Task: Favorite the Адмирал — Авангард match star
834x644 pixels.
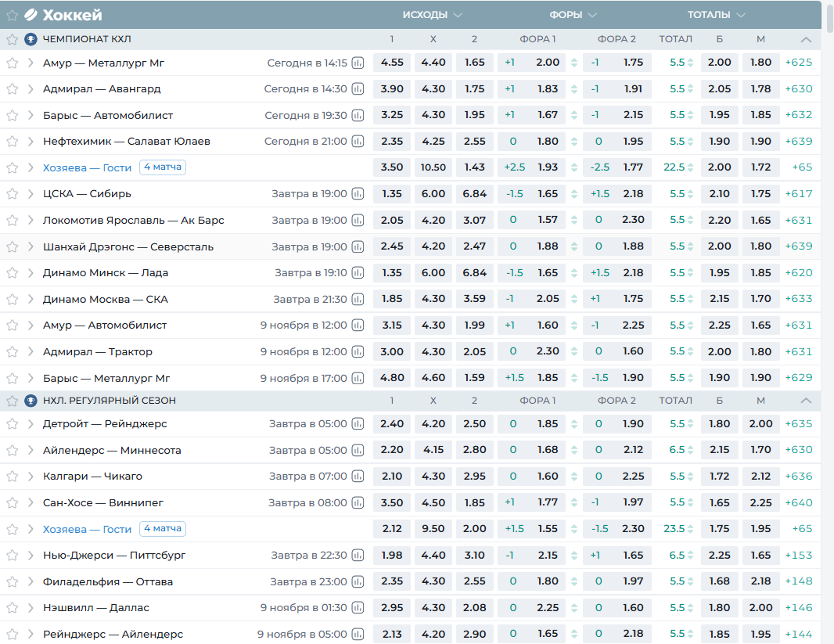Action: point(12,89)
